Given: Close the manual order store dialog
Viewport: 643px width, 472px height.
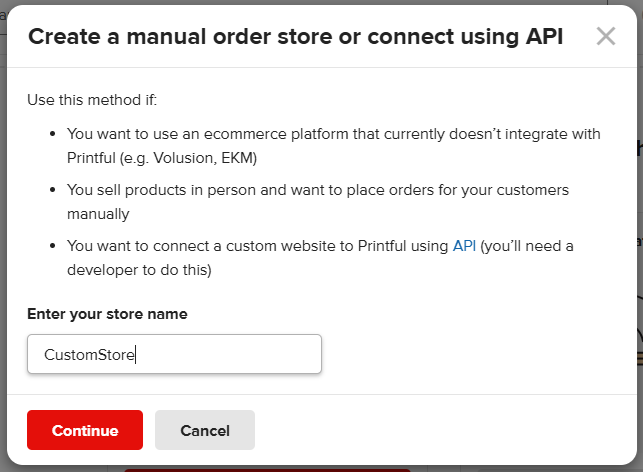Looking at the screenshot, I should 606,36.
